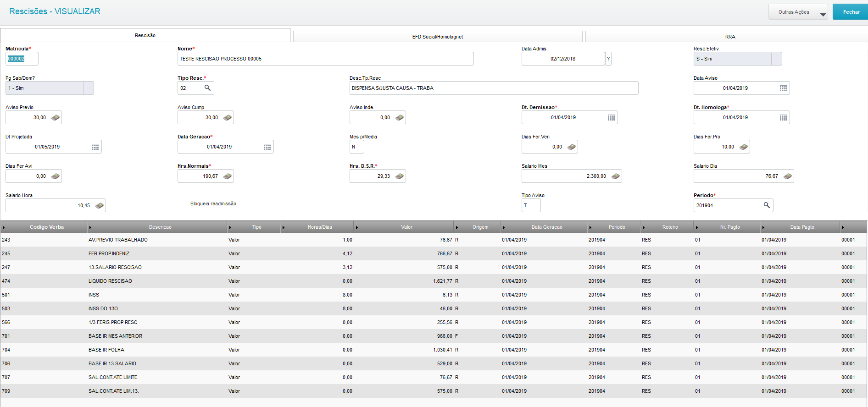Click the arrow before Roteiro column header
The image size is (868, 407).
pyautogui.click(x=643, y=227)
